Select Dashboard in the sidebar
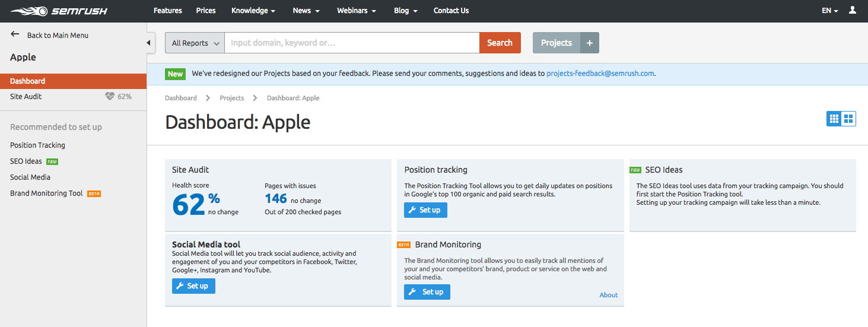The image size is (868, 327). pos(73,81)
